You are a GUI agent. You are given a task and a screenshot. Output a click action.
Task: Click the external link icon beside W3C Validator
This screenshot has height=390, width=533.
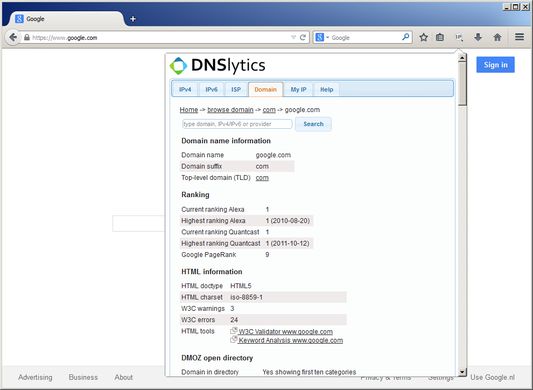[234, 330]
